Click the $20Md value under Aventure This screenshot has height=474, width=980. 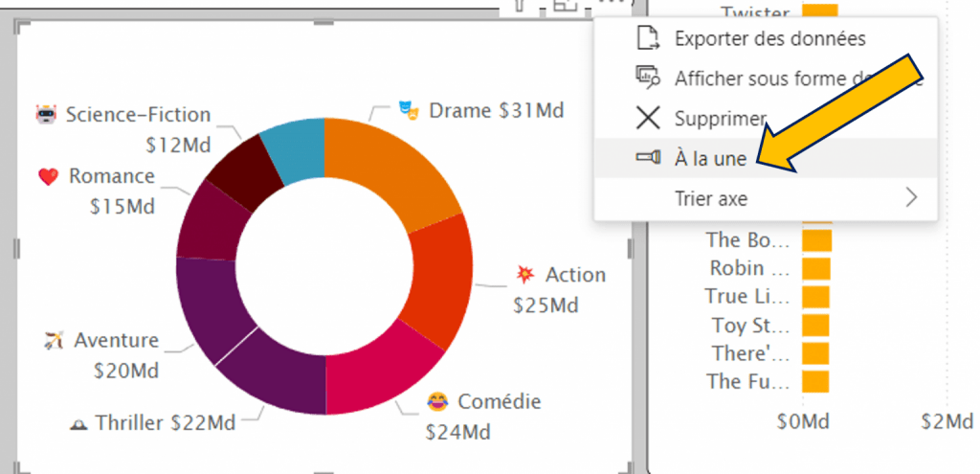[x=126, y=371]
